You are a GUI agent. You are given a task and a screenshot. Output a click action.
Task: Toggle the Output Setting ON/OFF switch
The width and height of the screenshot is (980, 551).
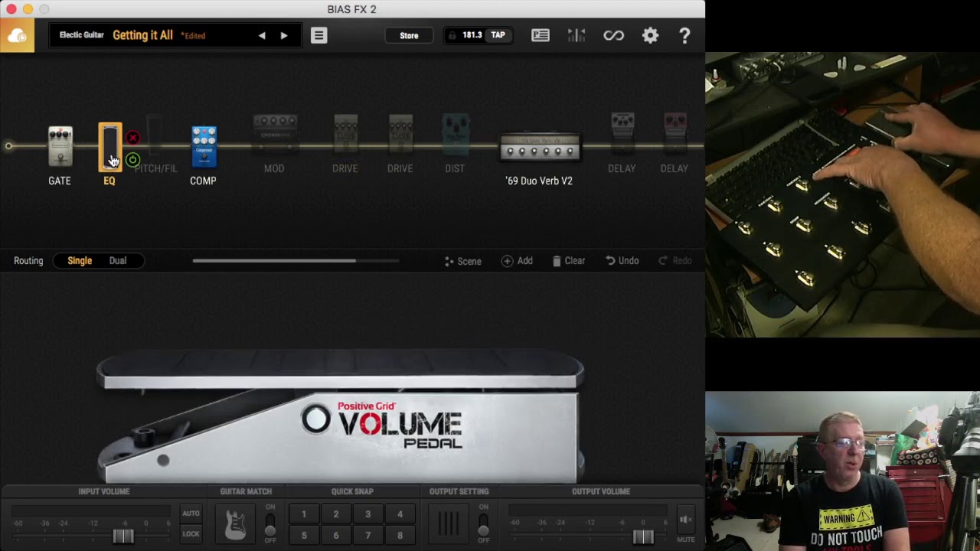pyautogui.click(x=483, y=524)
